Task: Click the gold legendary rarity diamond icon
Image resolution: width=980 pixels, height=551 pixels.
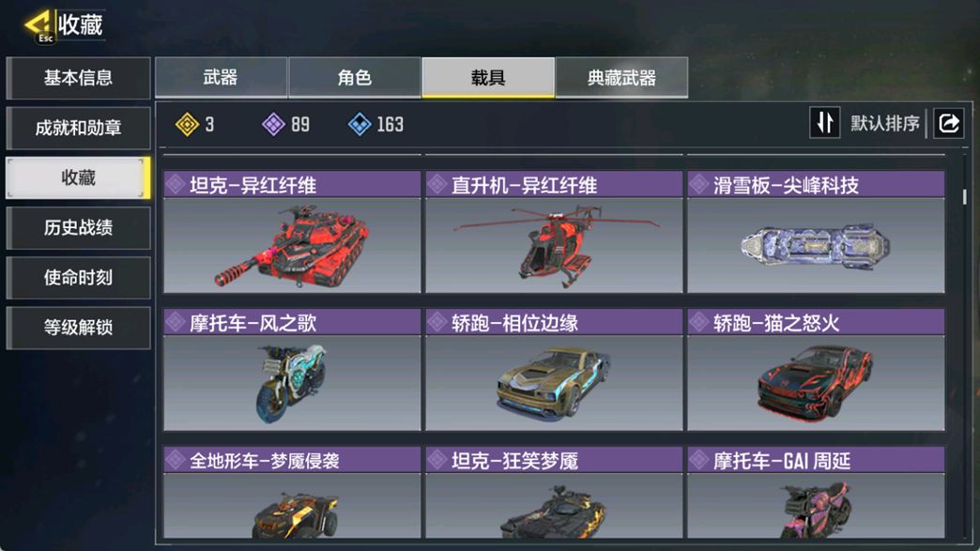Action: click(x=187, y=124)
